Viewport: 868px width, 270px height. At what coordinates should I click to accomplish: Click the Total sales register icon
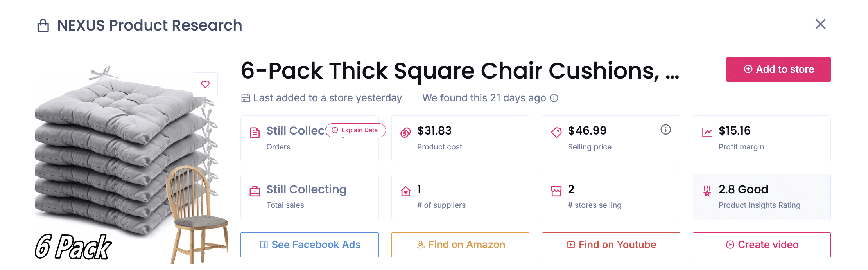tap(255, 191)
